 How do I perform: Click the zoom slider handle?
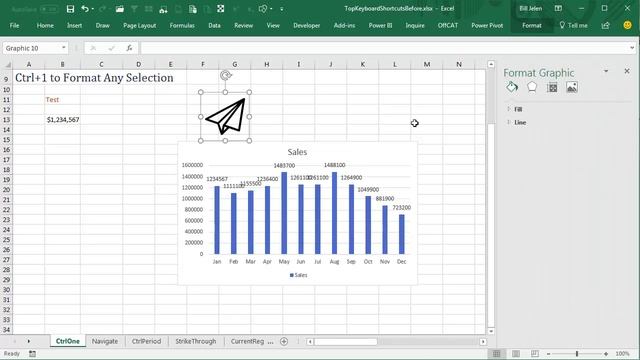click(577, 354)
